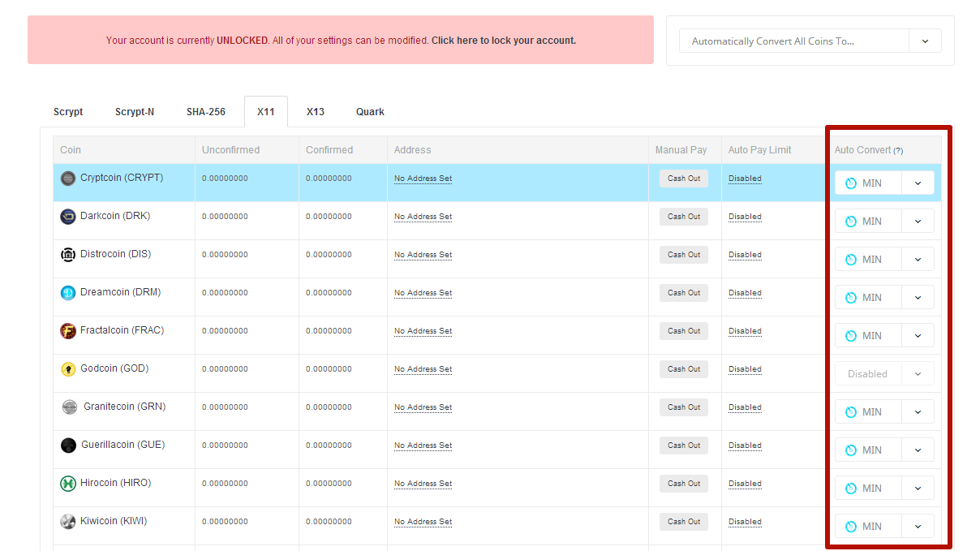
Task: Expand auto convert dropdown arrow for Distrocoin
Action: [x=918, y=259]
